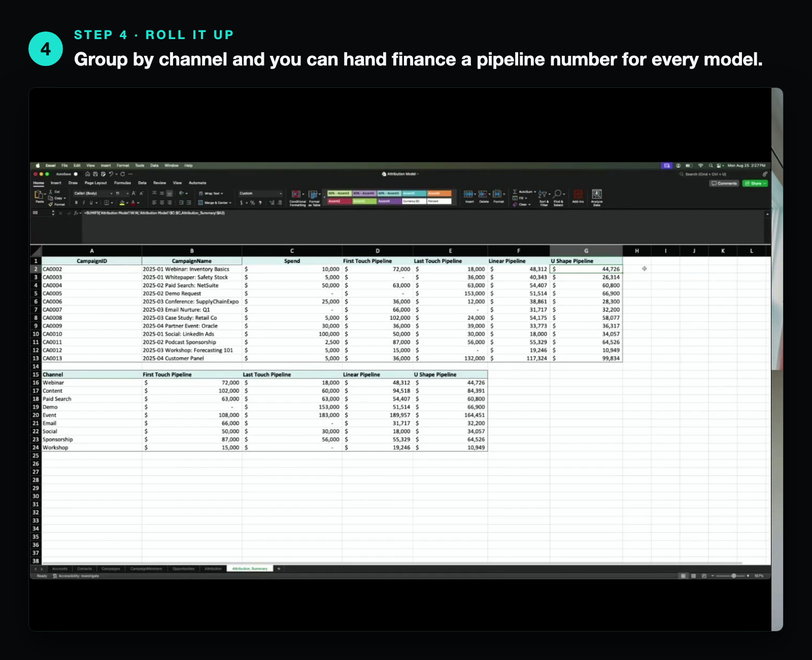Image resolution: width=812 pixels, height=660 pixels.
Task: Click the Campaigns sheet tab
Action: tap(111, 569)
